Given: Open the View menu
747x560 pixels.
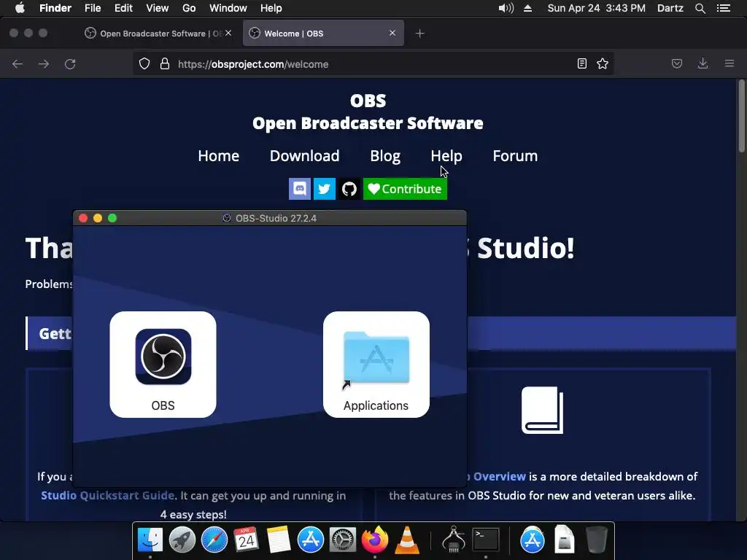Looking at the screenshot, I should click(158, 8).
